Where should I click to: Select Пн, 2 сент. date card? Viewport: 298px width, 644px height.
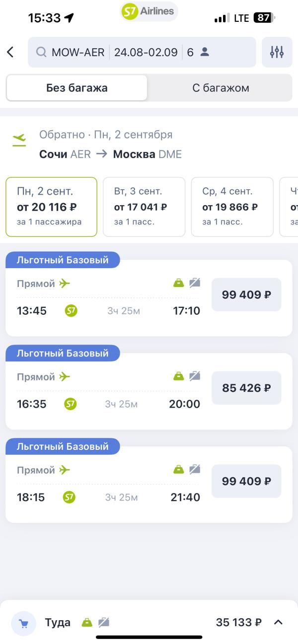(51, 207)
